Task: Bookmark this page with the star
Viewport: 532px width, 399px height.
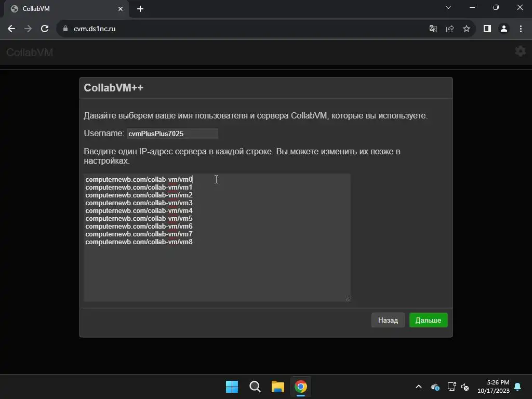Action: (467, 29)
